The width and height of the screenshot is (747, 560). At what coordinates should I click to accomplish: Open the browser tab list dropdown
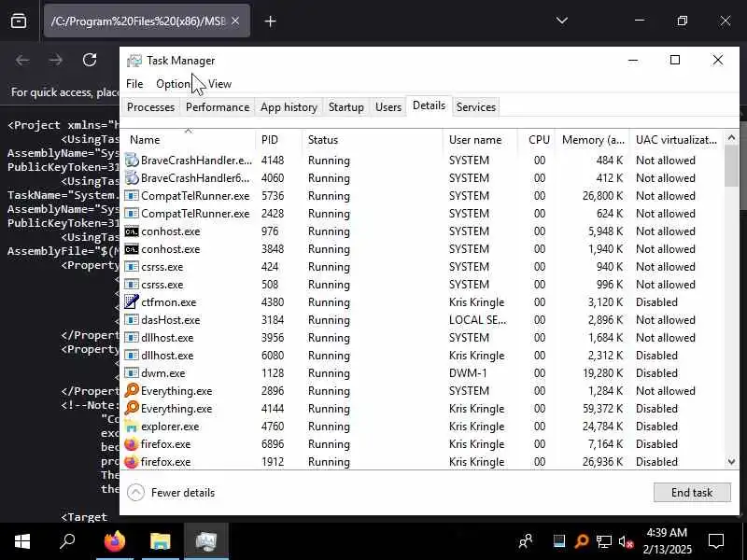tap(562, 21)
